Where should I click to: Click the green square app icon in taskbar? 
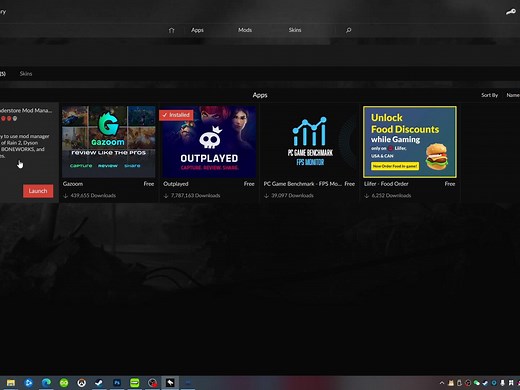pos(135,383)
